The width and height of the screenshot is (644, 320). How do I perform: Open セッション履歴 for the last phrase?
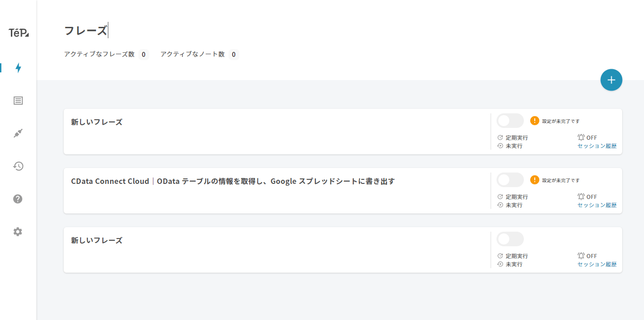coord(597,264)
